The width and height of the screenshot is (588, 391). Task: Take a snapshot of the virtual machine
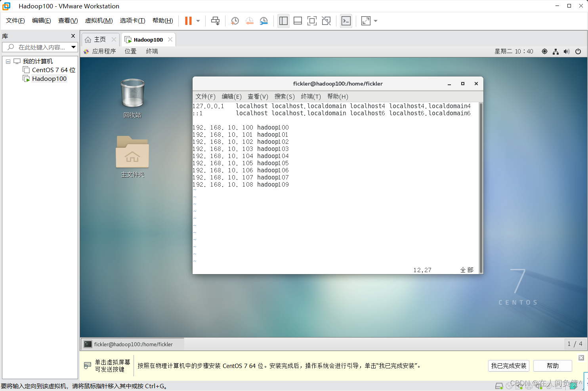235,21
